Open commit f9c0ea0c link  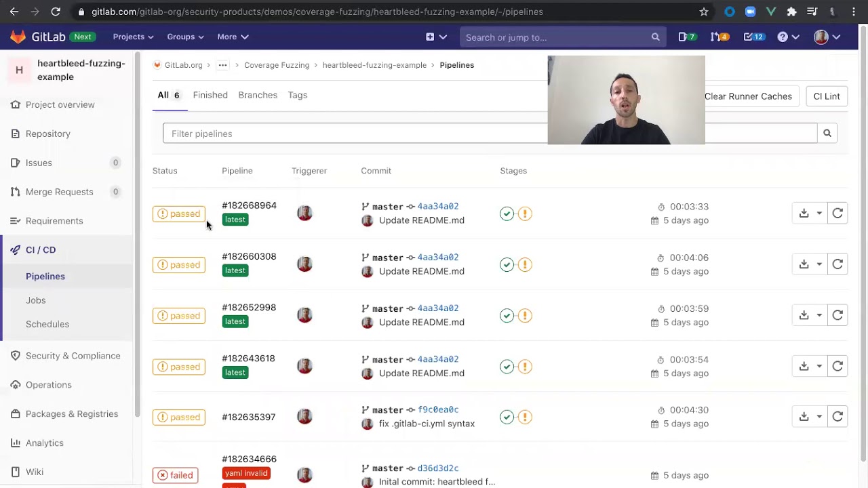pyautogui.click(x=438, y=409)
